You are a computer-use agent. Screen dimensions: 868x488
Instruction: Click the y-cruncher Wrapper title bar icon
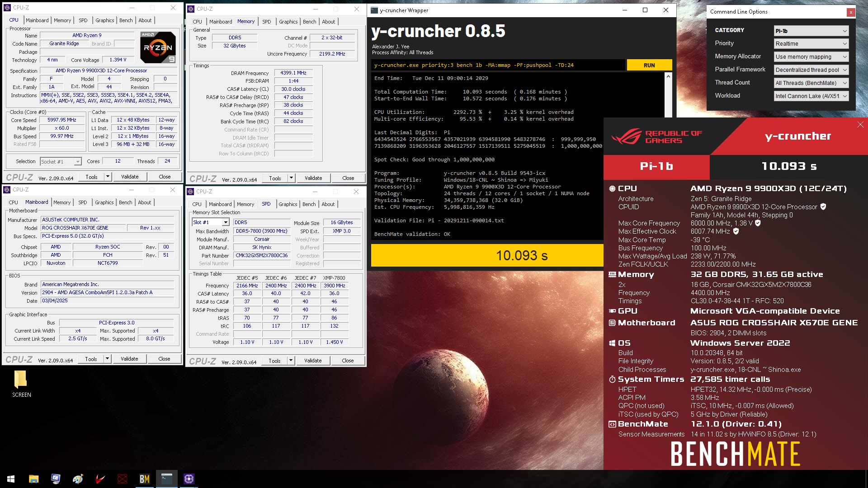pyautogui.click(x=374, y=10)
